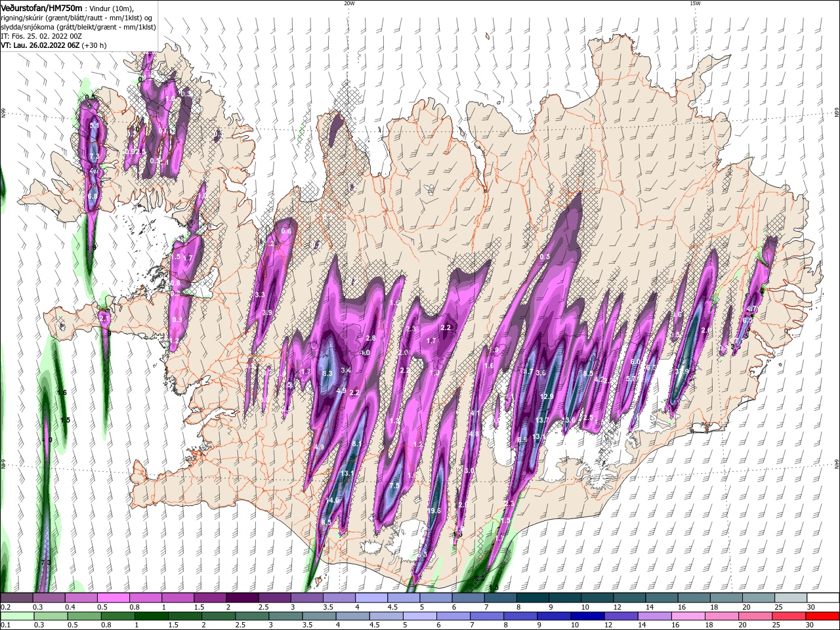
Task: Click the 0.6 value in northwest band
Action: coord(286,231)
